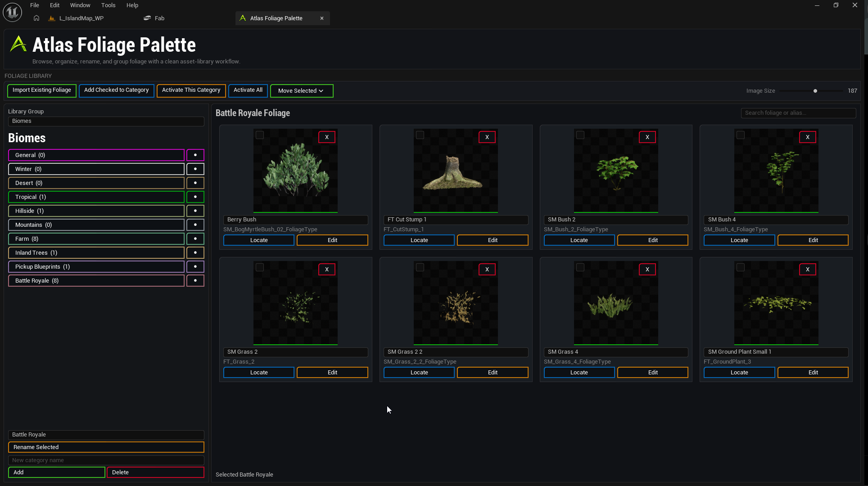
Task: Remove SM Grass 2 2 via X button
Action: point(487,270)
